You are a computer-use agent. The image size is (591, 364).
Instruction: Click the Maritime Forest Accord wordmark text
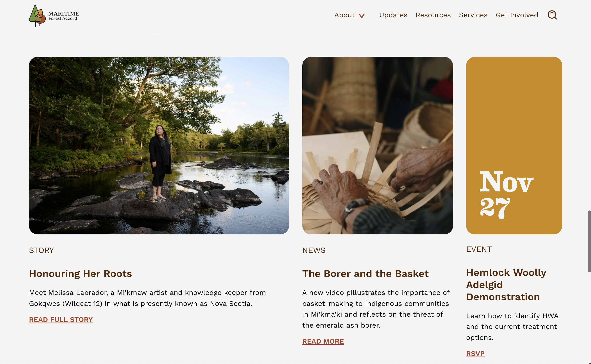tap(64, 16)
